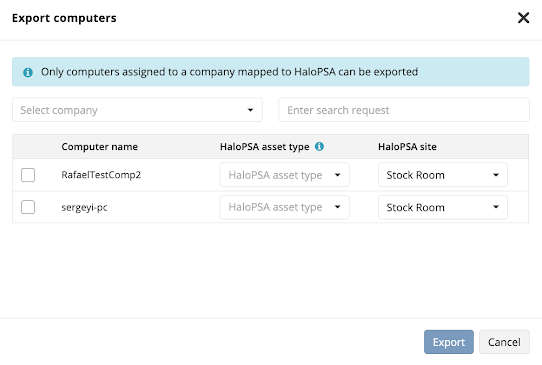Click the info icon in the blue banner

(28, 72)
